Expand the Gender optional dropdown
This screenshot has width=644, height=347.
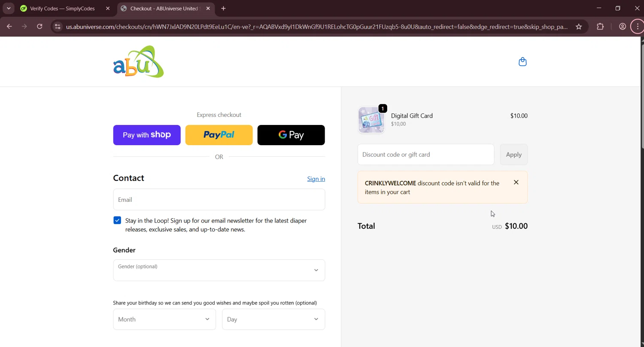pyautogui.click(x=219, y=270)
